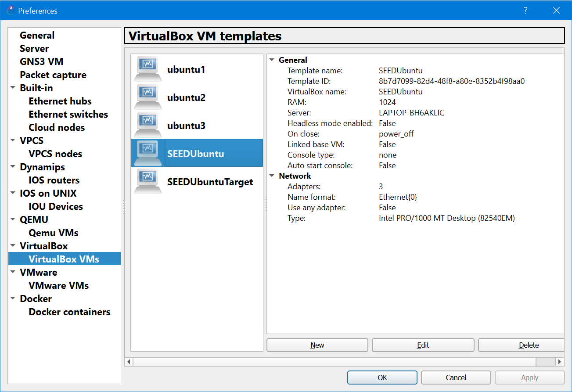Click the ubuntu3 VM computer icon
Viewport: 572px width, 392px height.
click(x=148, y=125)
